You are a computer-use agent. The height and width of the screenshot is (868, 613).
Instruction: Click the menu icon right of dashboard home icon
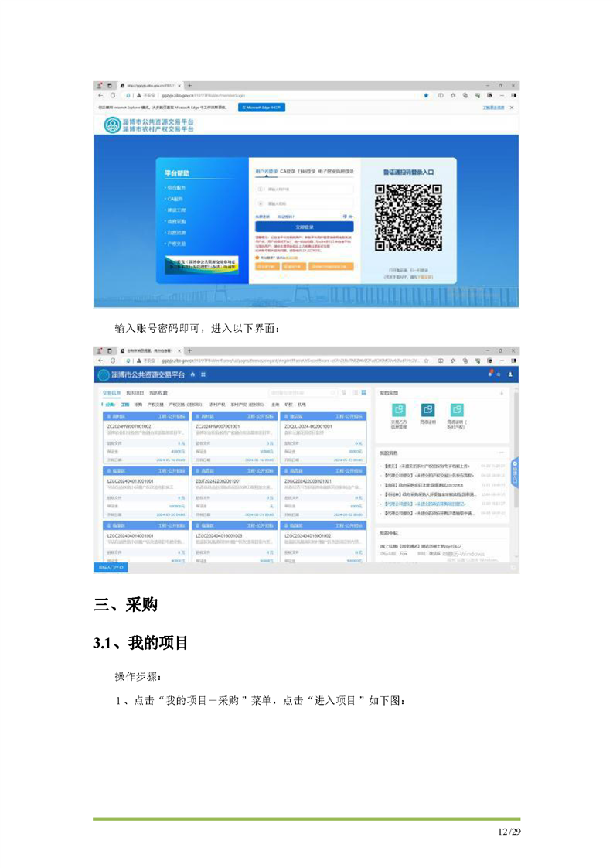[203, 374]
